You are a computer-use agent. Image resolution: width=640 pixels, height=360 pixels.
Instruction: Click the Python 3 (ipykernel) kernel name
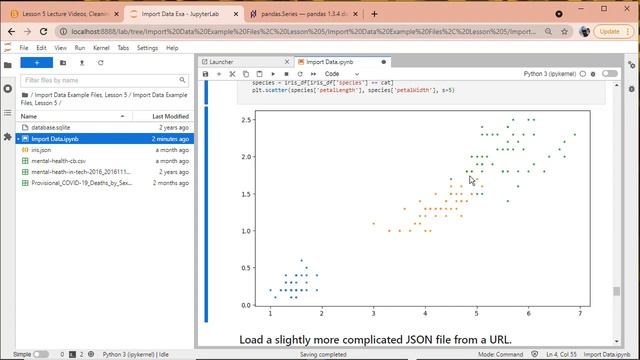[x=550, y=74]
